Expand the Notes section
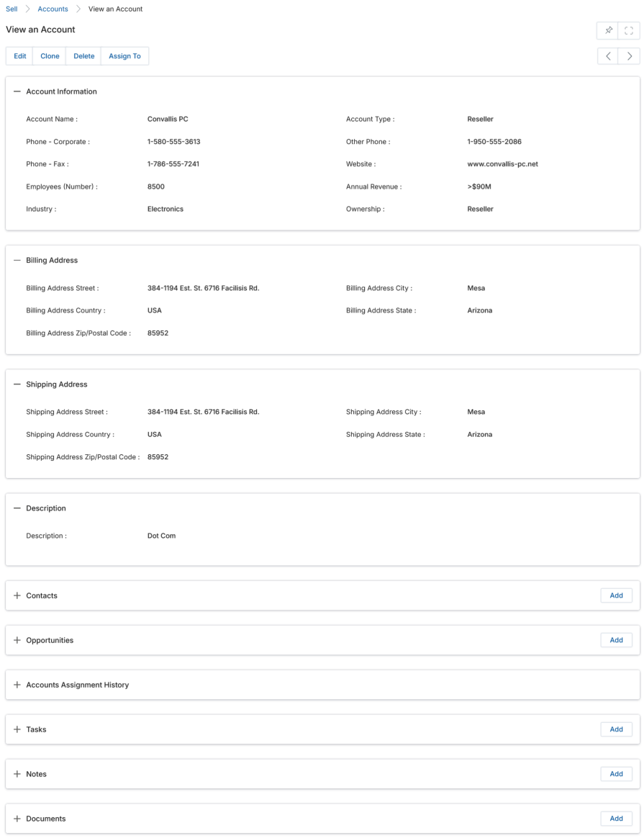The height and width of the screenshot is (838, 644). click(17, 774)
